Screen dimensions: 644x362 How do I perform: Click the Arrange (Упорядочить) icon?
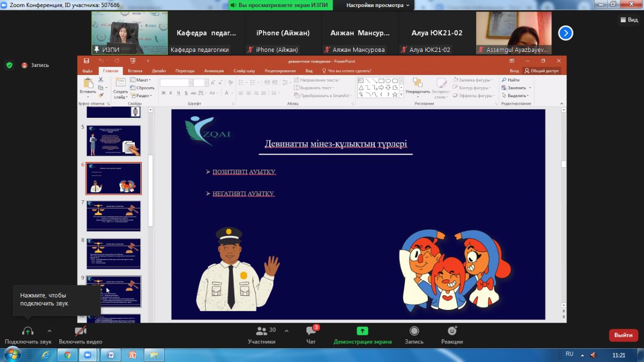click(417, 83)
